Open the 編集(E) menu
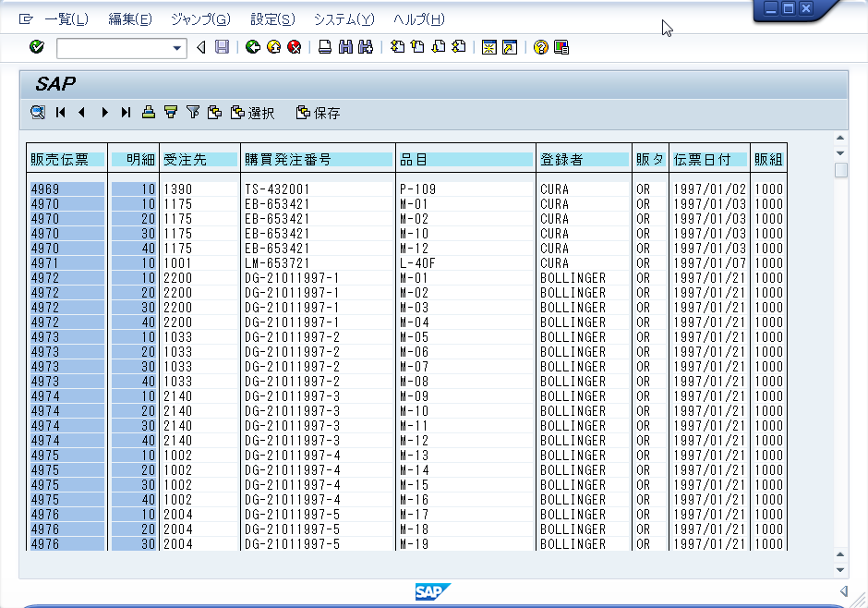 click(130, 19)
